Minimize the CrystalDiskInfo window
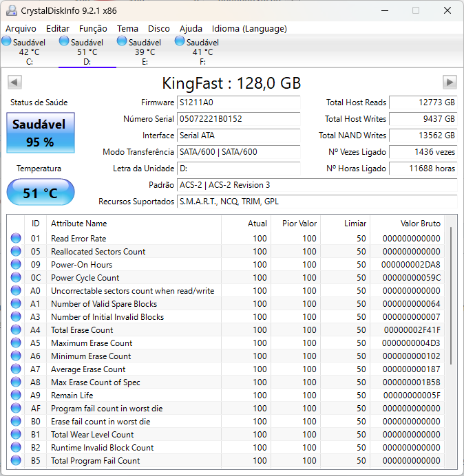This screenshot has width=464, height=476. pos(385,10)
